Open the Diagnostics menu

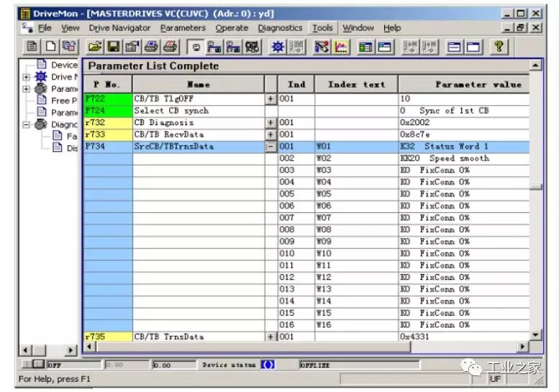click(x=280, y=28)
